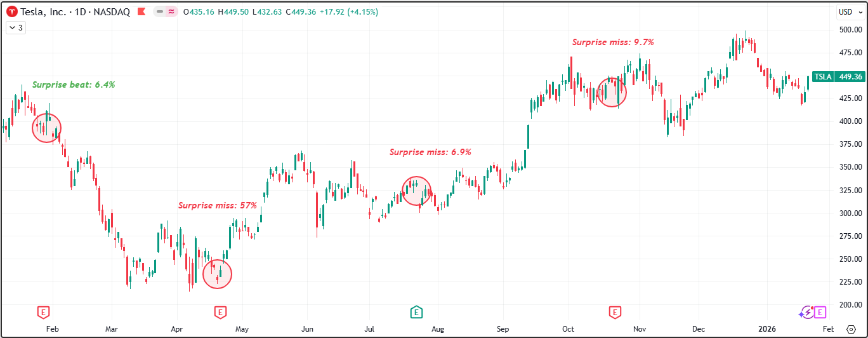This screenshot has width=868, height=338.
Task: Click the TSLA price label tag
Action: (x=823, y=77)
